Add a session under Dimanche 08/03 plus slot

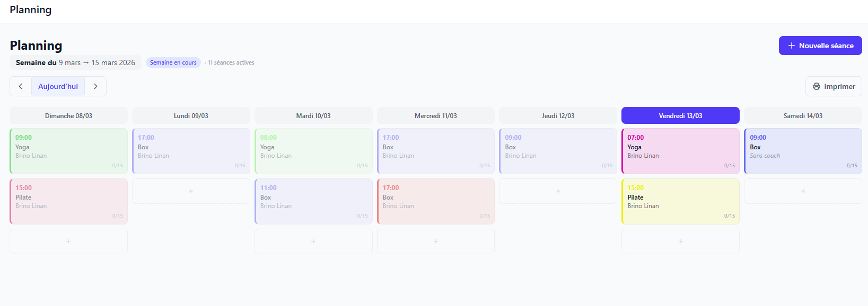(x=68, y=241)
